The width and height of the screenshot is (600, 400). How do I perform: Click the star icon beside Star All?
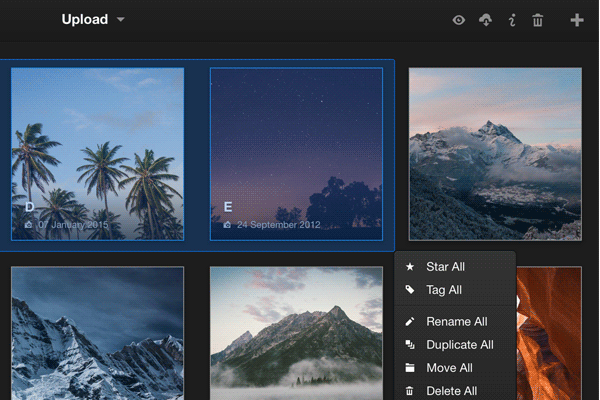pyautogui.click(x=410, y=267)
